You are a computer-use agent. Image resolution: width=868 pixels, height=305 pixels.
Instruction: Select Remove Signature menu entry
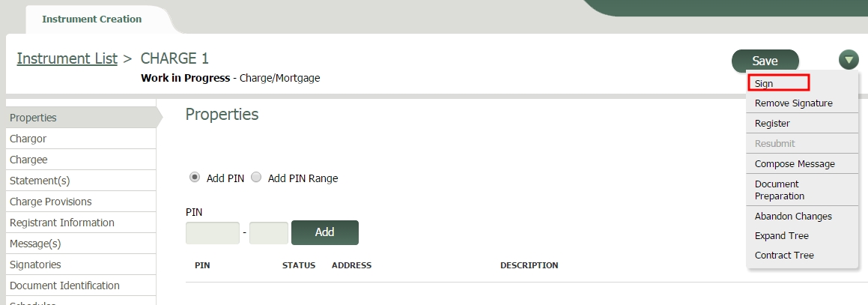(x=793, y=103)
